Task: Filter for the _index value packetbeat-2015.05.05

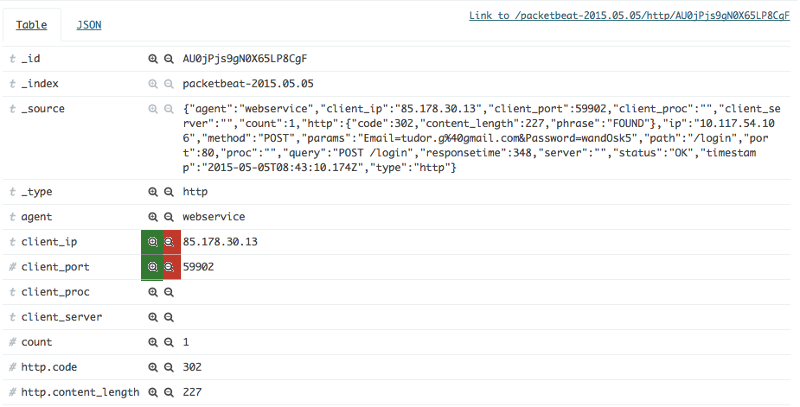Action: click(153, 84)
